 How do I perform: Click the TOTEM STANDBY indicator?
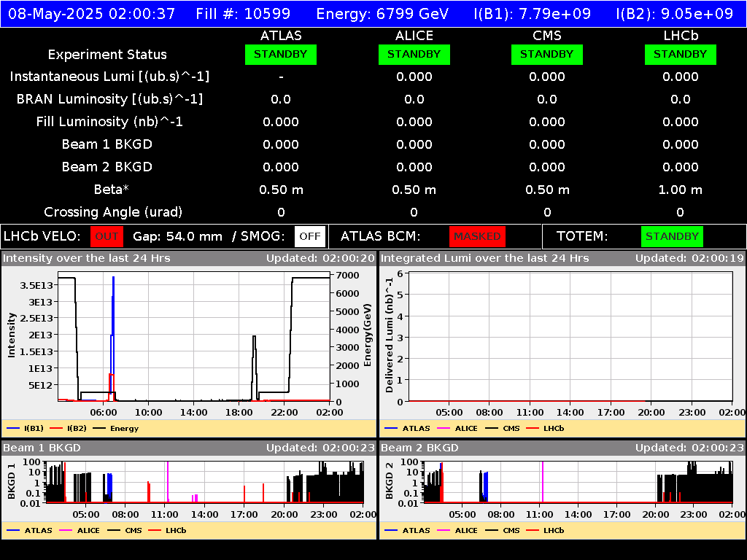(672, 236)
